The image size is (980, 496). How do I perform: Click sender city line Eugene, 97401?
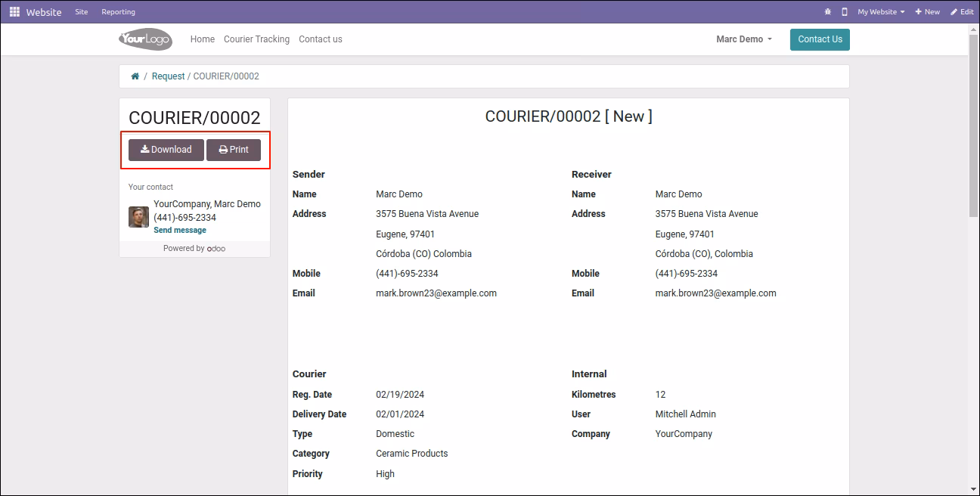405,234
